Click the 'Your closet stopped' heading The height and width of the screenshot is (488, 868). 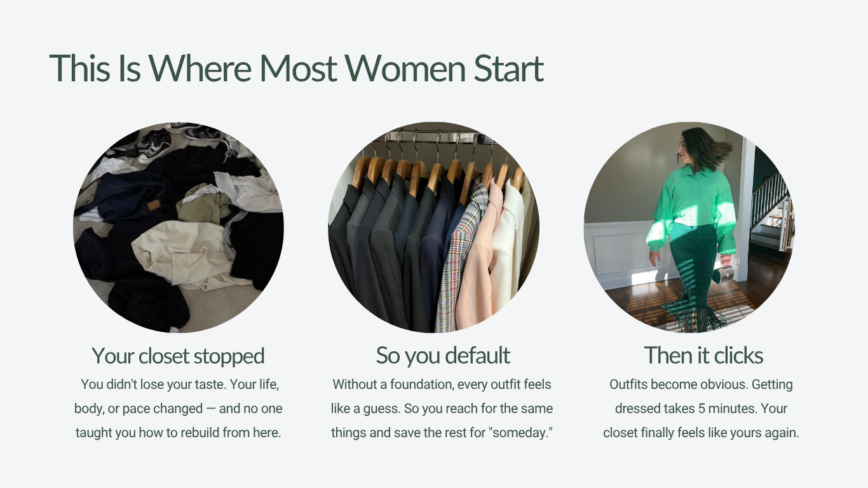[178, 356]
